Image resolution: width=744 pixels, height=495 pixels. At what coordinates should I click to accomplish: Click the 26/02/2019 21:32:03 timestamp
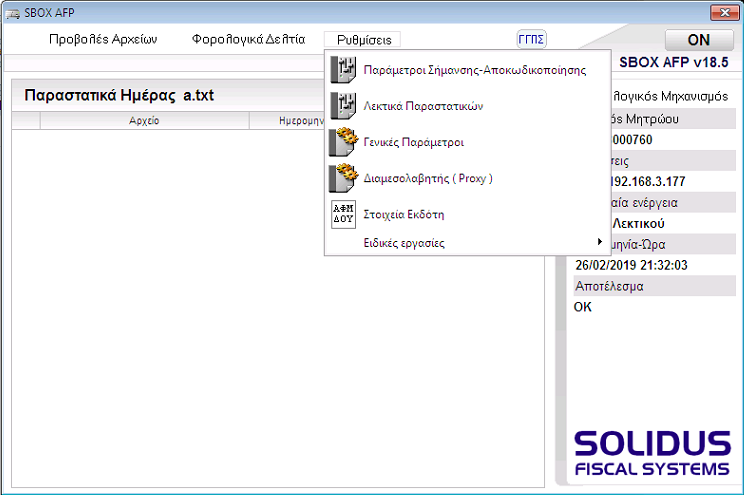pos(631,265)
